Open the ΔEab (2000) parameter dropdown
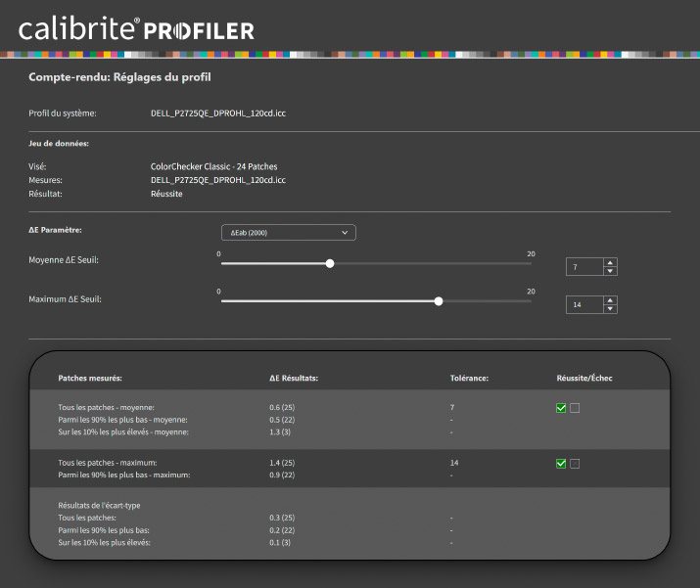The image size is (700, 588). [x=288, y=233]
